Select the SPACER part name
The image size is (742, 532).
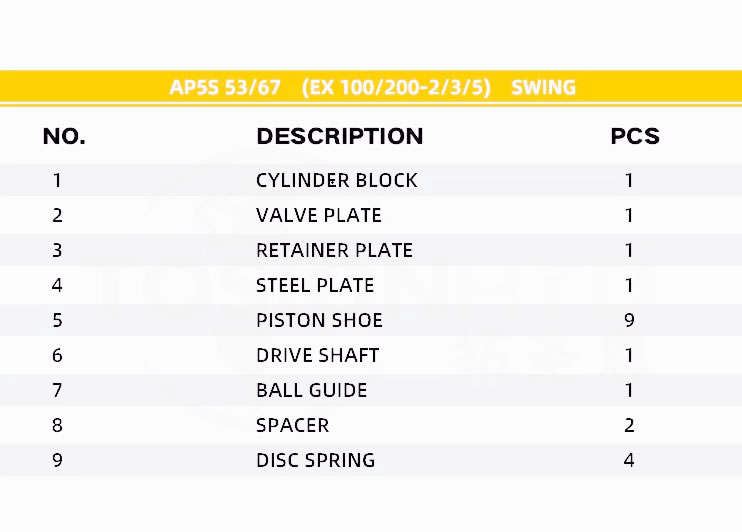(292, 426)
